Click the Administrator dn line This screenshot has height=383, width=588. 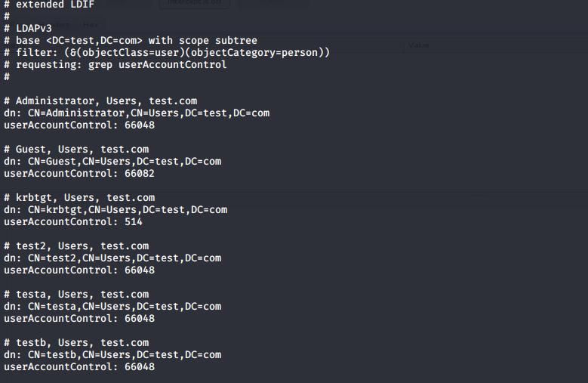coord(137,113)
